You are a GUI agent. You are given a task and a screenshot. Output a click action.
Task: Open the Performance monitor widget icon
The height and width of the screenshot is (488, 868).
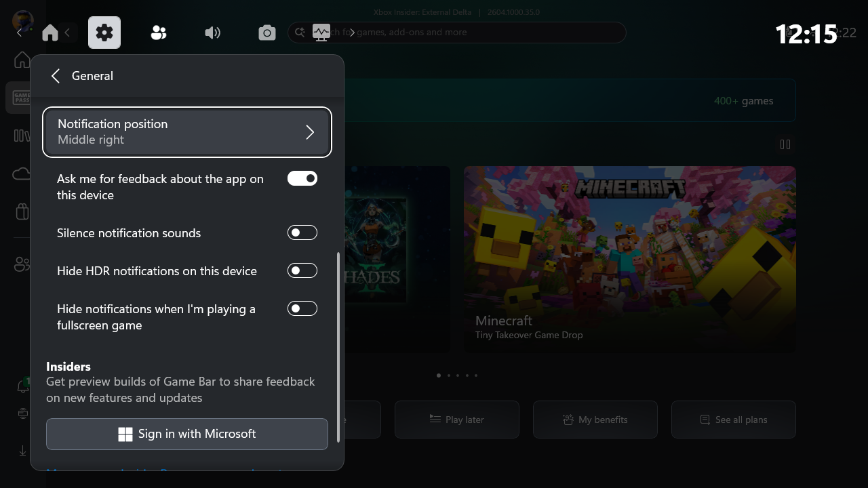321,32
